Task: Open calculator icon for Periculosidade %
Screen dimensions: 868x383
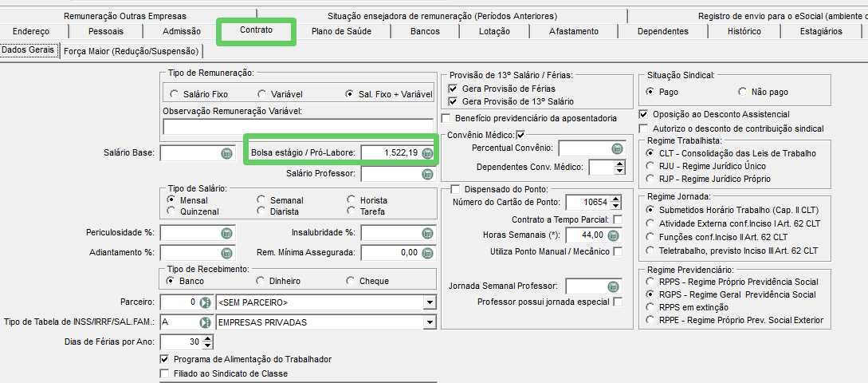Action: pyautogui.click(x=226, y=233)
